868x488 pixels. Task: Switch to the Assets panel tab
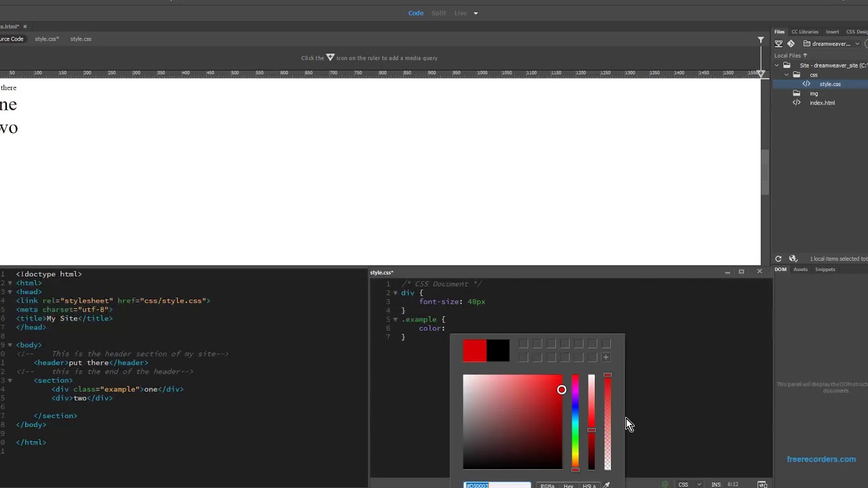point(801,270)
